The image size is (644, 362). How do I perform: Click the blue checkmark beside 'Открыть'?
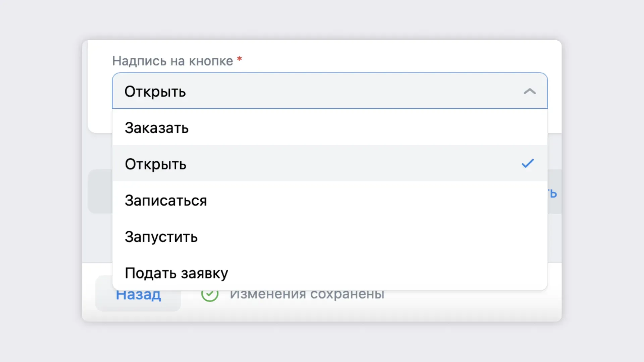pyautogui.click(x=528, y=164)
